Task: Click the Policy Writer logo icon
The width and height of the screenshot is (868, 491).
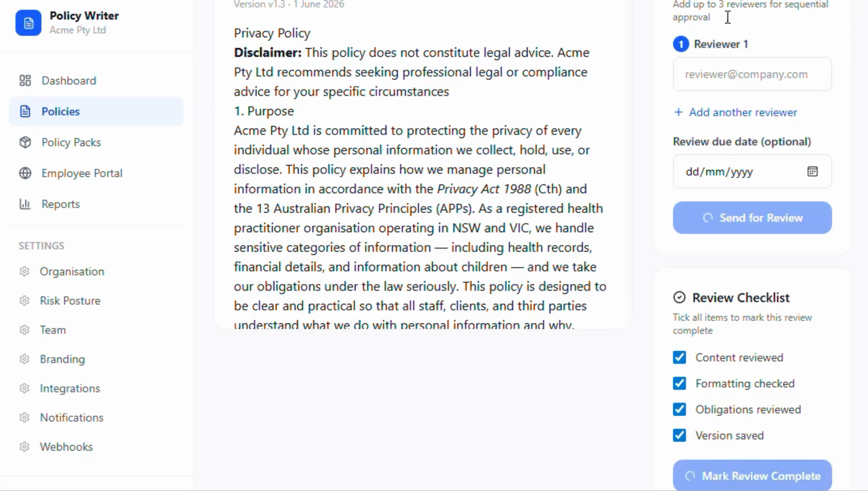Action: 29,22
